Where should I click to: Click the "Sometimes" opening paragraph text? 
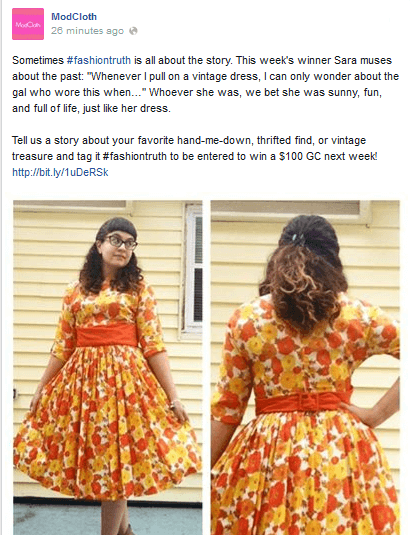pos(205,84)
